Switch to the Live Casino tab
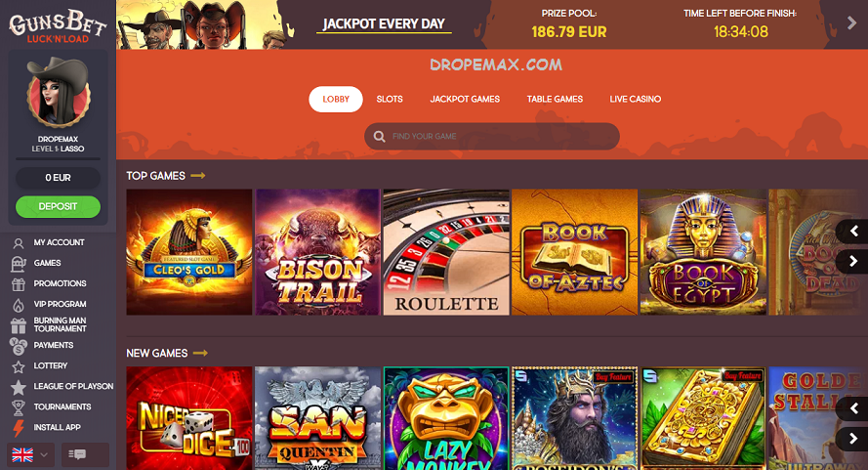This screenshot has height=470, width=868. click(636, 100)
